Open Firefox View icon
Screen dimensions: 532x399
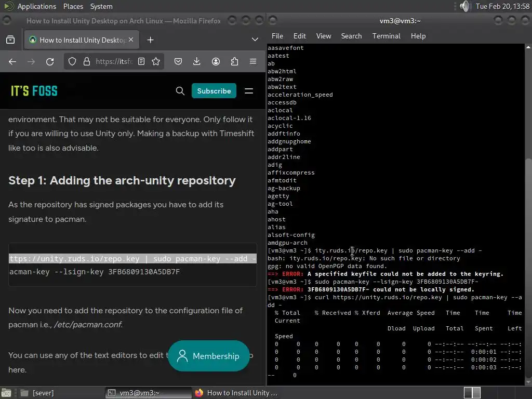click(10, 39)
